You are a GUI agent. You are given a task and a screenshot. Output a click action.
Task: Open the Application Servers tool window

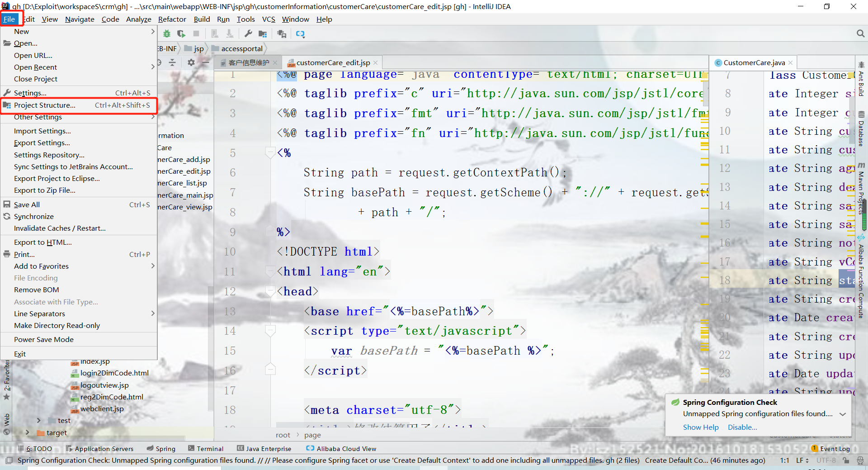(x=99, y=449)
